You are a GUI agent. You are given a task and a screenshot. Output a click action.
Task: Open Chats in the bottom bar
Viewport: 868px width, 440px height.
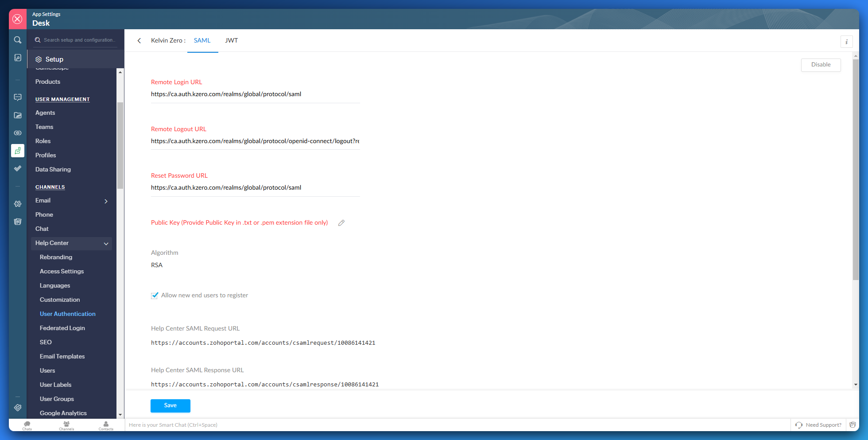coord(27,425)
